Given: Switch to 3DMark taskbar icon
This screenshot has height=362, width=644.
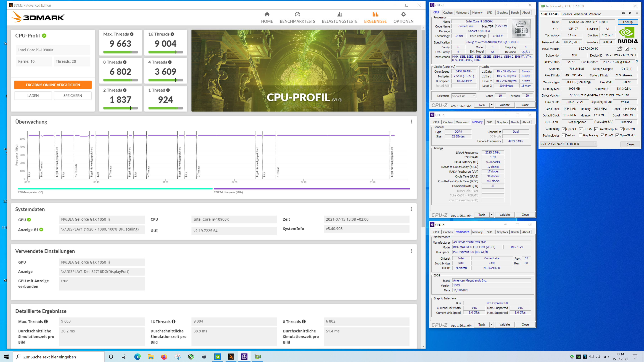Looking at the screenshot, I should pyautogui.click(x=231, y=357).
